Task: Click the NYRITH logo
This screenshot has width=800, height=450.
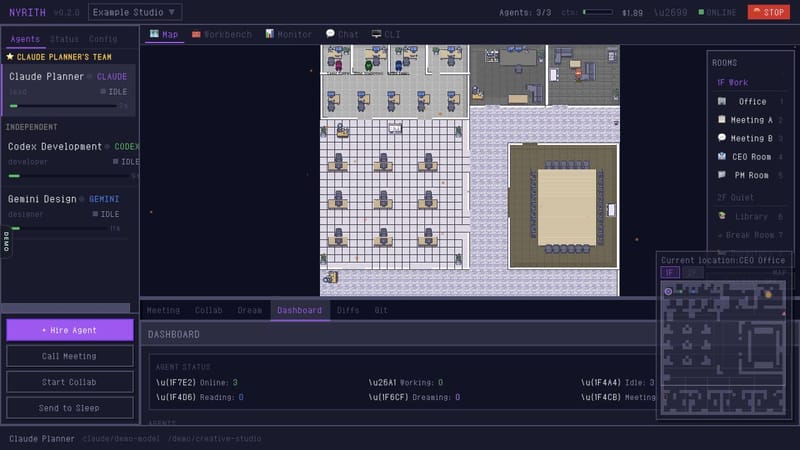Action: pos(27,12)
